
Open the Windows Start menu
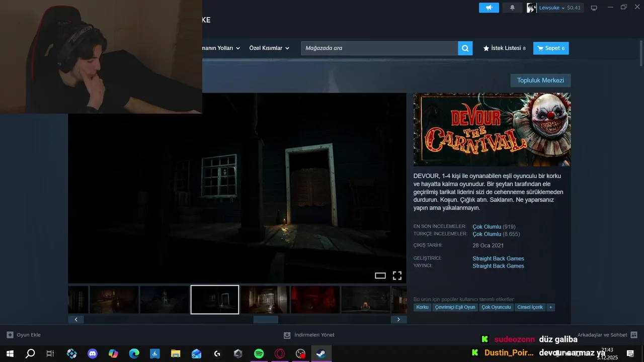[10, 353]
